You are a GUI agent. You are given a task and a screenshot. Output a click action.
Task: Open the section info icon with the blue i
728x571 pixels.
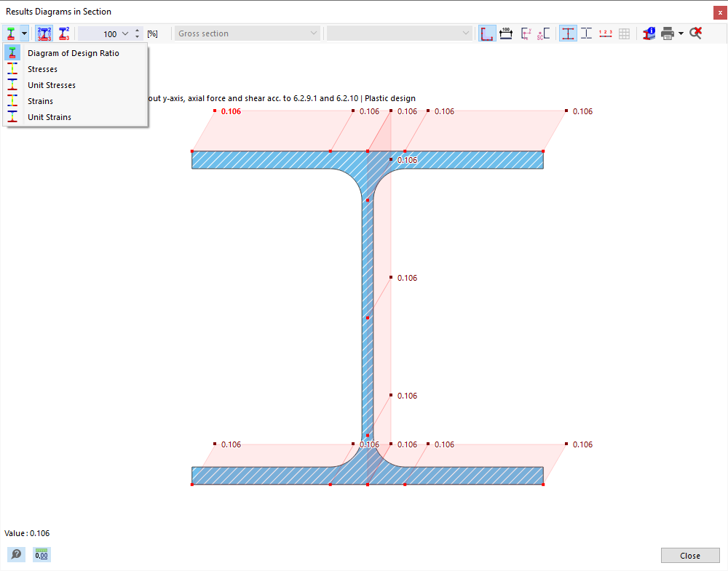point(648,33)
